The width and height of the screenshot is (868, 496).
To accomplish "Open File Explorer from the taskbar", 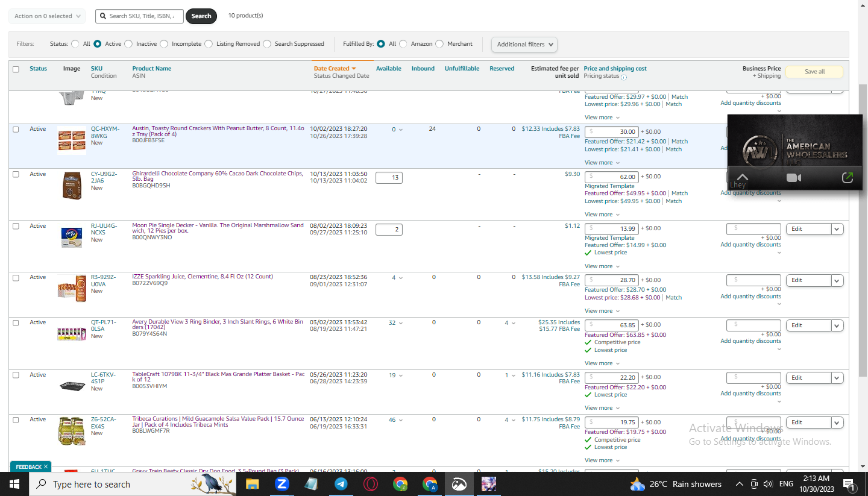I will [x=252, y=484].
